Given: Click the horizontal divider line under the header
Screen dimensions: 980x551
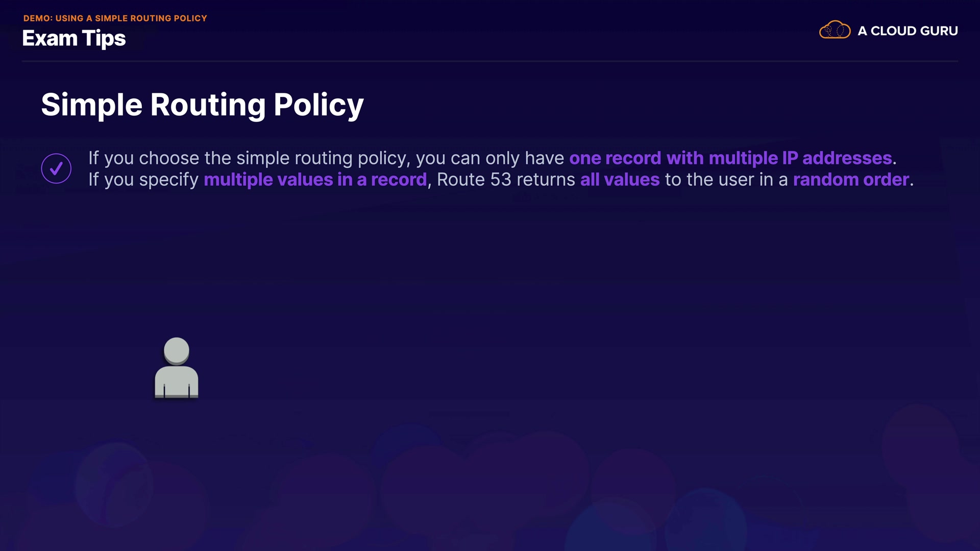Looking at the screenshot, I should tap(489, 61).
